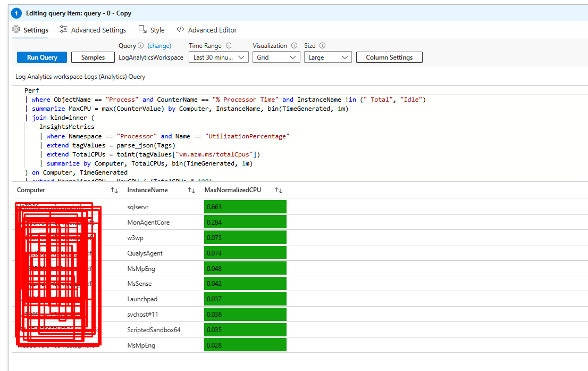Click info icon next to Query
The width and height of the screenshot is (588, 371).
point(141,46)
